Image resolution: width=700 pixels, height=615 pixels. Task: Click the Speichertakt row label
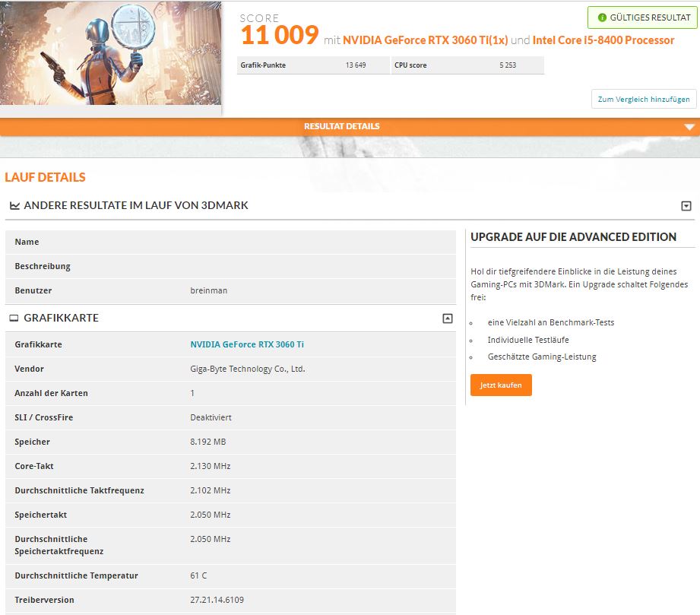click(x=40, y=515)
